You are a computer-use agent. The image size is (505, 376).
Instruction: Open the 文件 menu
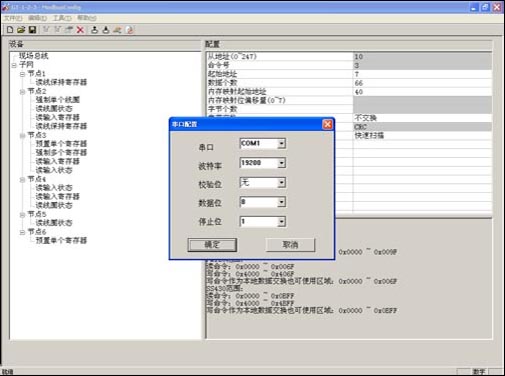point(13,18)
